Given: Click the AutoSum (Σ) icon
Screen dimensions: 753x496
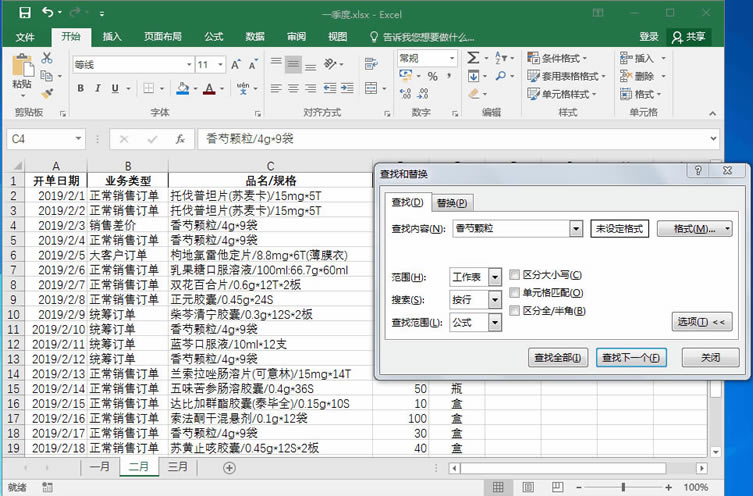Looking at the screenshot, I should [473, 60].
